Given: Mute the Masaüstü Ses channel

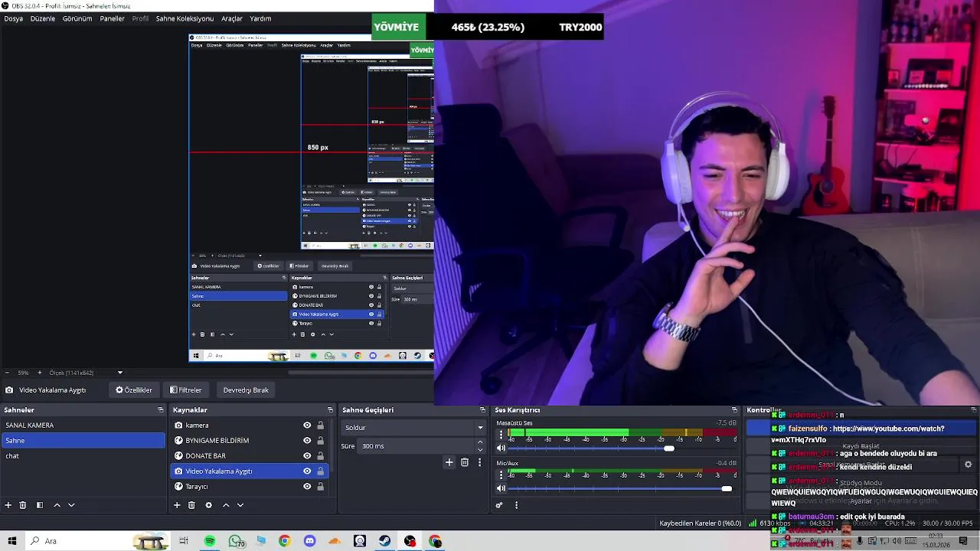Looking at the screenshot, I should (x=501, y=448).
